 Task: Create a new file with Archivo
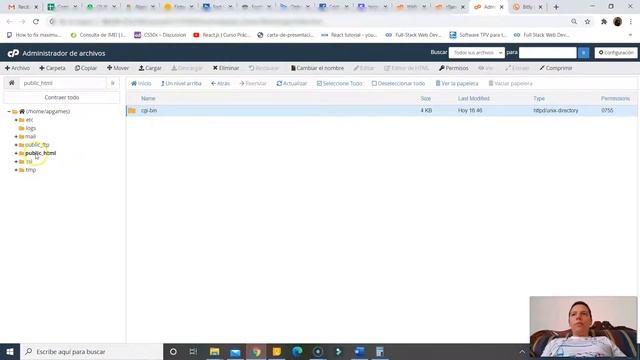click(x=17, y=68)
